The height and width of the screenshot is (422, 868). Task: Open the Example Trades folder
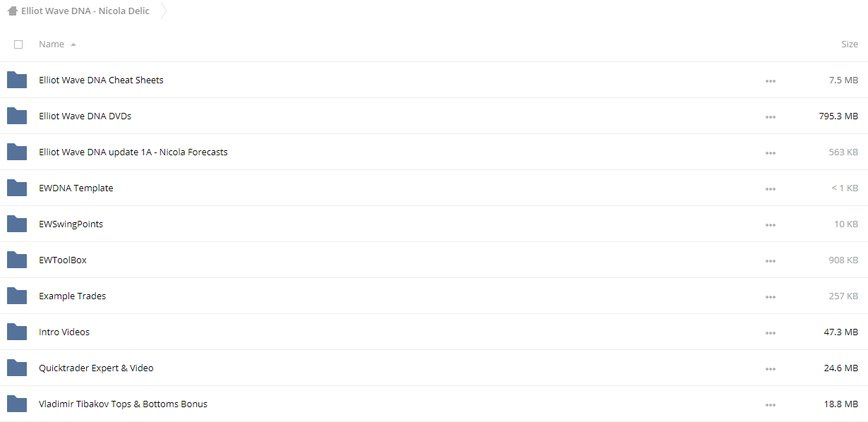73,296
